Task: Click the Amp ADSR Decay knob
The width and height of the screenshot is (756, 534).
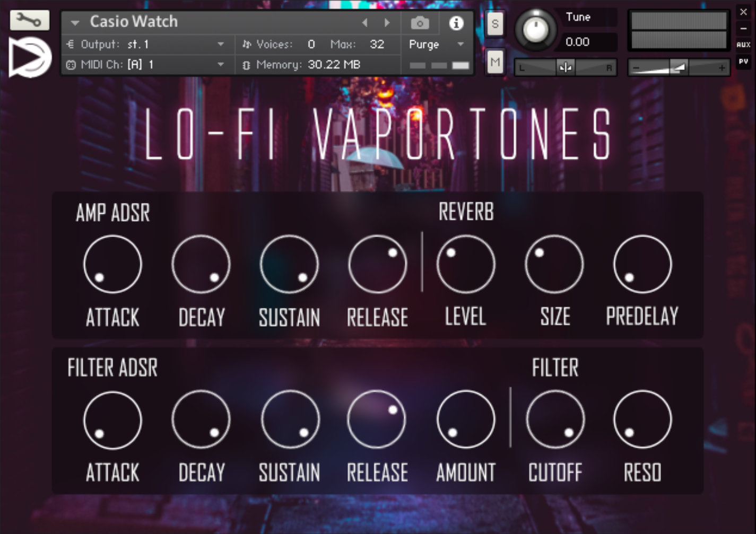Action: point(201,264)
